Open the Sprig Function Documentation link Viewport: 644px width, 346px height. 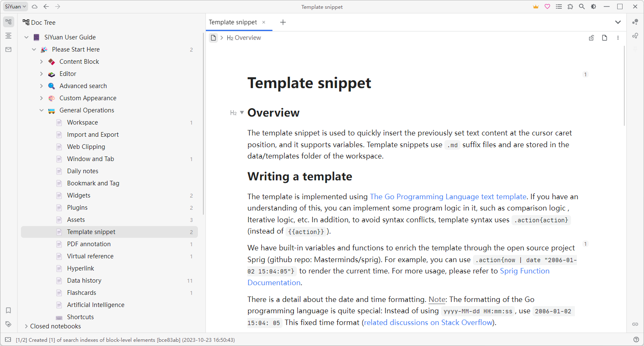coord(525,271)
